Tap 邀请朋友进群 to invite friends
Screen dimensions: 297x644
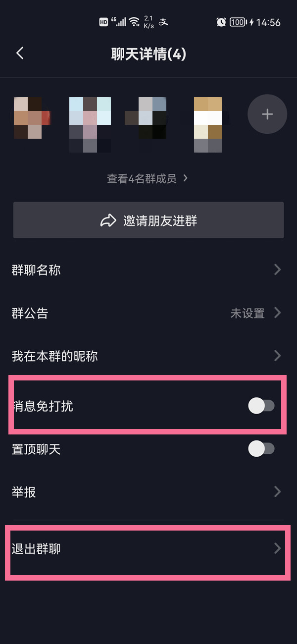coord(148,220)
